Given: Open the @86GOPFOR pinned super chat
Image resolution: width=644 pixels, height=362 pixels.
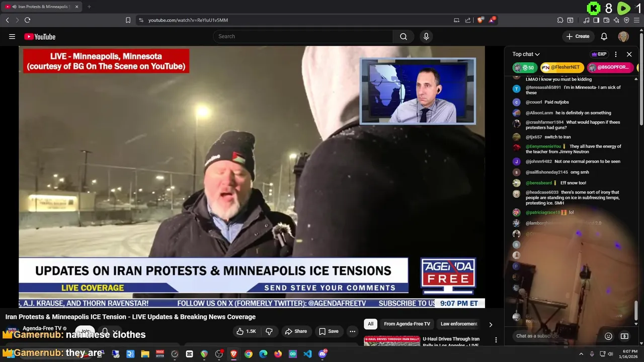Looking at the screenshot, I should (609, 67).
